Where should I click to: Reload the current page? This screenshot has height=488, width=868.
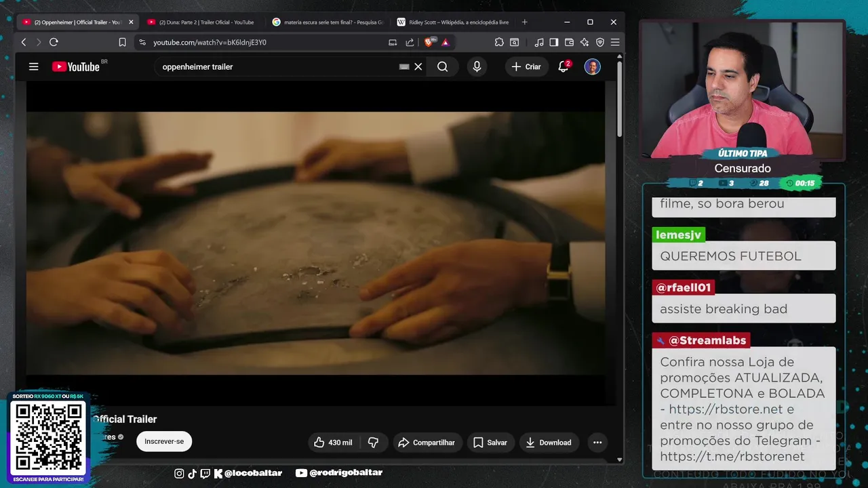pos(54,42)
